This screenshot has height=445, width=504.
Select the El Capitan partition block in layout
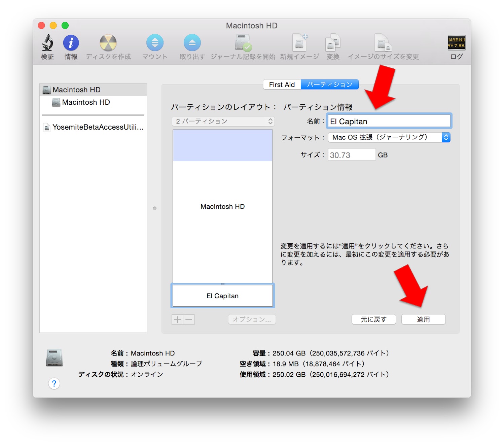tap(223, 296)
